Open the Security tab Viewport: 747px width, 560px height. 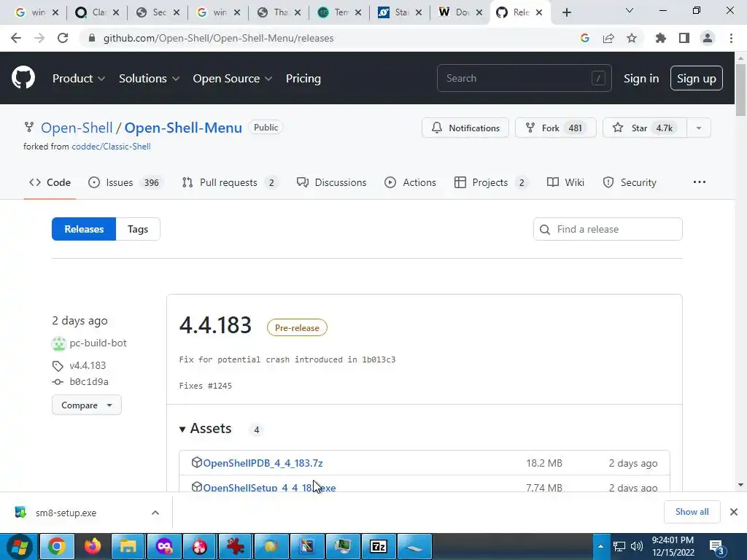click(630, 182)
